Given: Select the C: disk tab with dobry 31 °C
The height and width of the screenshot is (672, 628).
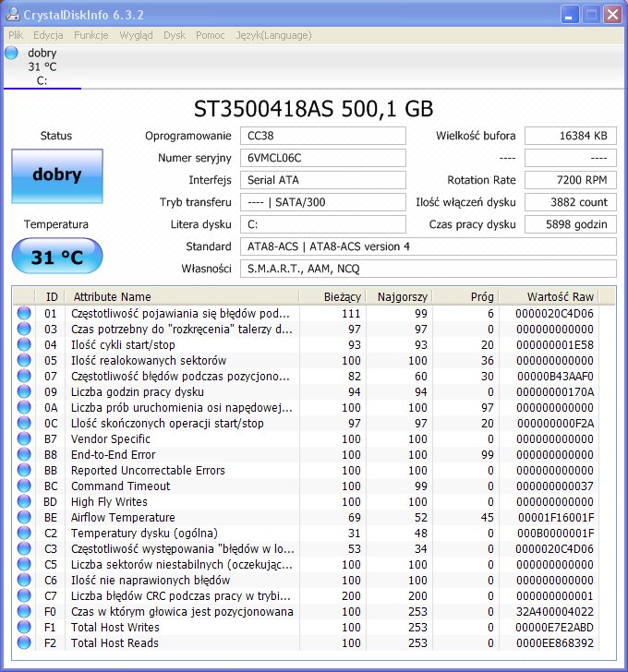Looking at the screenshot, I should 42,66.
